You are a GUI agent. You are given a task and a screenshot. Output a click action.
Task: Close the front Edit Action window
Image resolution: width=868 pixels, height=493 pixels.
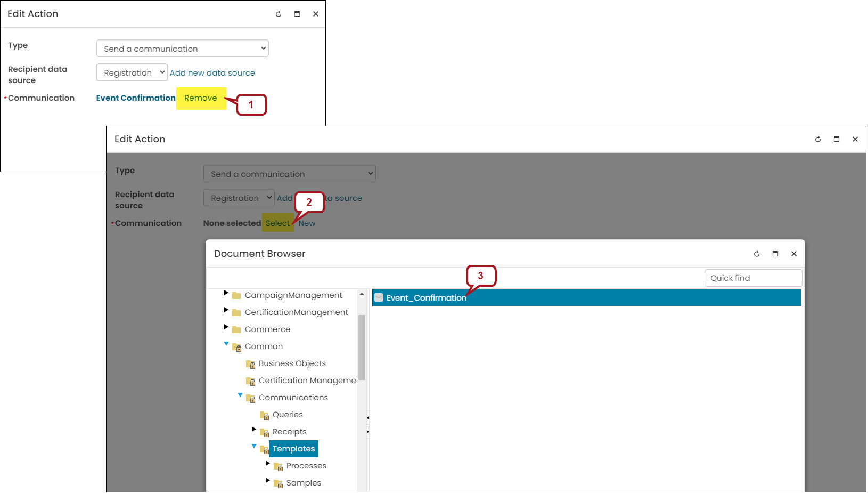(x=855, y=139)
